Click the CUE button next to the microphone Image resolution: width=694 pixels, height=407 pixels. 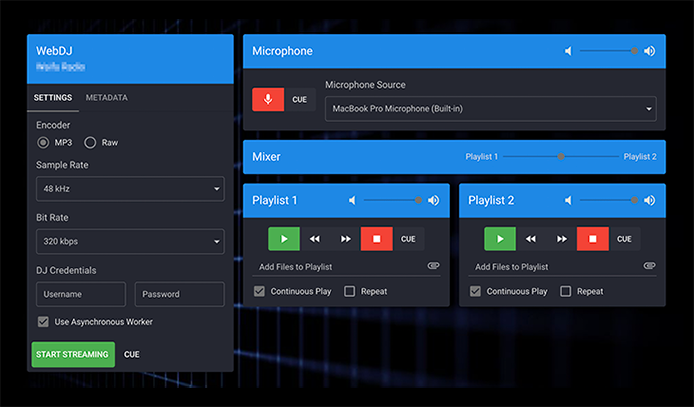[300, 100]
